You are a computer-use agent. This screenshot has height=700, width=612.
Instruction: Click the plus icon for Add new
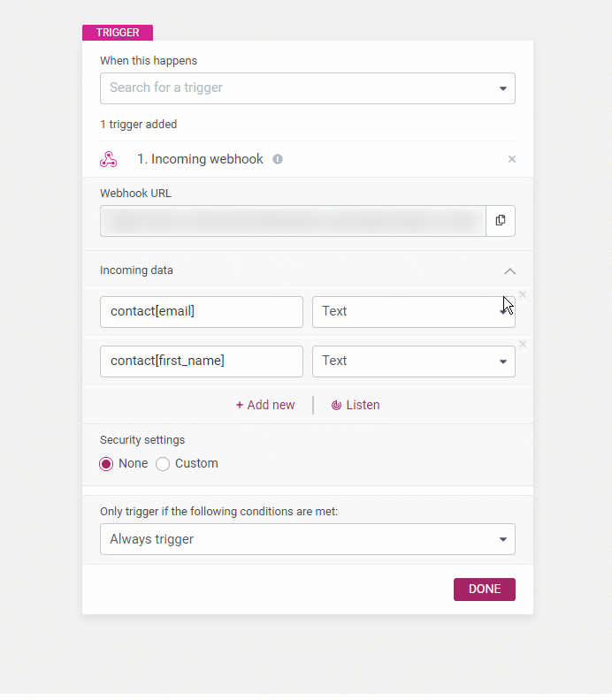click(240, 406)
